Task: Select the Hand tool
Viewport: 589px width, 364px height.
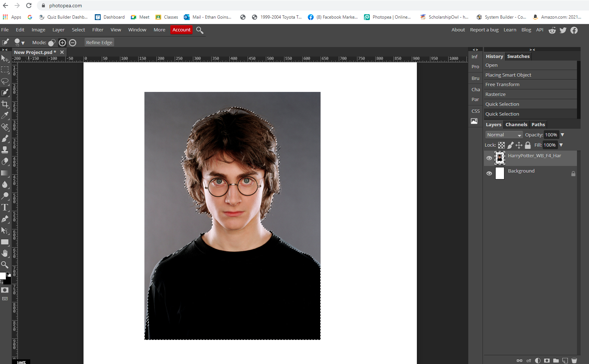Action: (5, 253)
